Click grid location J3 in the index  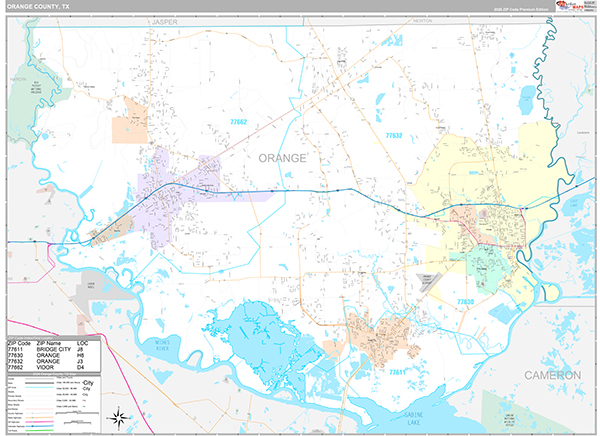80,361
